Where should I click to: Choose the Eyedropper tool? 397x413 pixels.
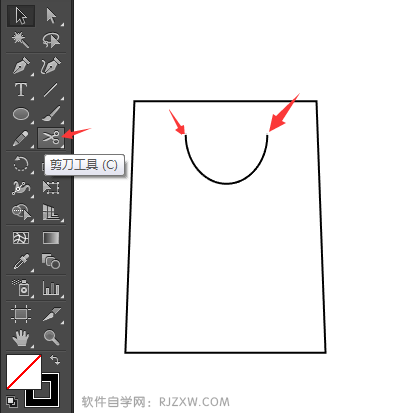click(x=21, y=262)
